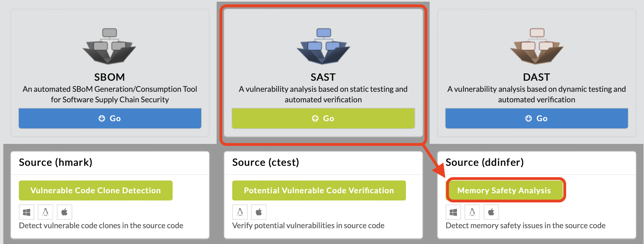Open Vulnerable Code Clone Detection
Viewport: 644px width, 244px height.
pos(96,190)
